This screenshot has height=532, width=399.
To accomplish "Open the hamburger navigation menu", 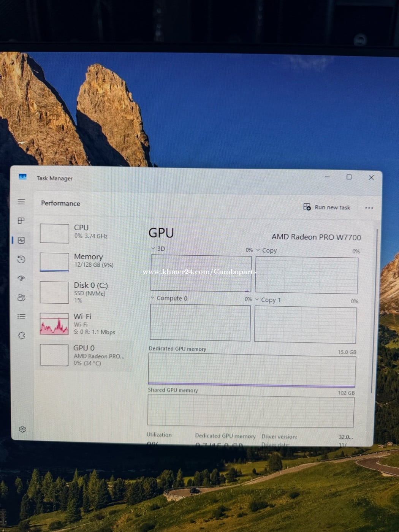I will (x=22, y=202).
